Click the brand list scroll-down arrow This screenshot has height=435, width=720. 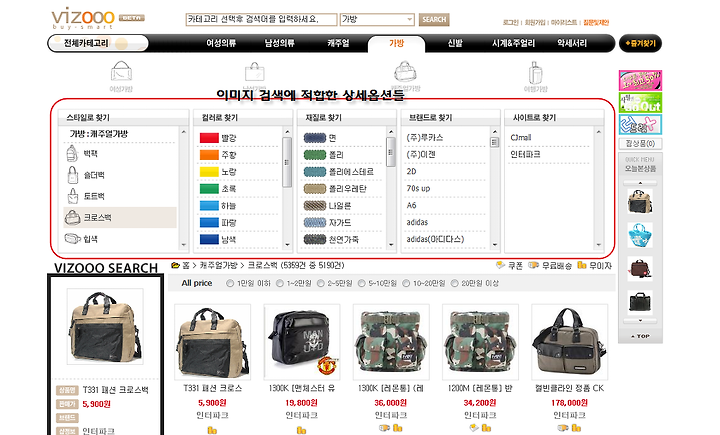point(495,245)
